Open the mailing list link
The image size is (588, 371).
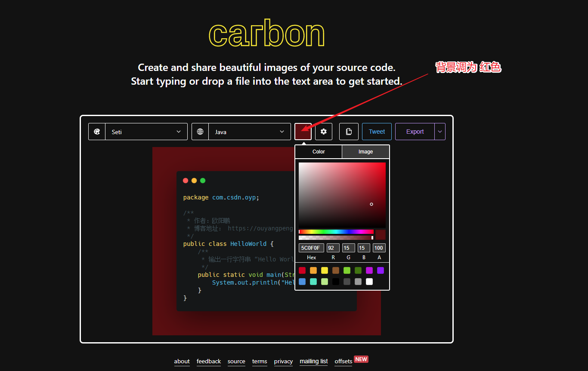click(314, 361)
